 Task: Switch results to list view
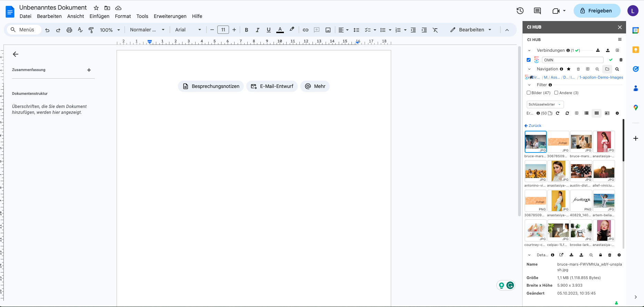(x=586, y=113)
